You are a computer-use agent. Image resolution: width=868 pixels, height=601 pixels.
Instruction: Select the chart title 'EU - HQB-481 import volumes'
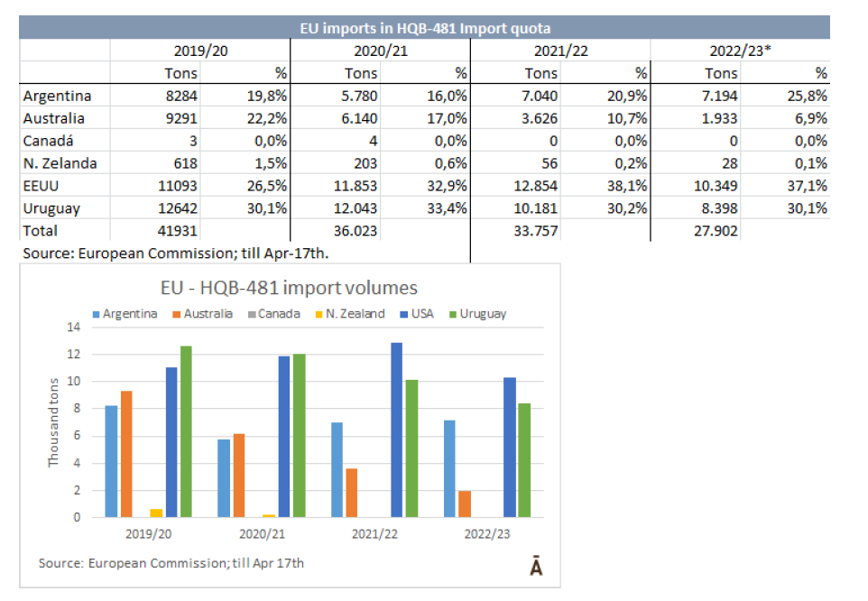click(289, 289)
